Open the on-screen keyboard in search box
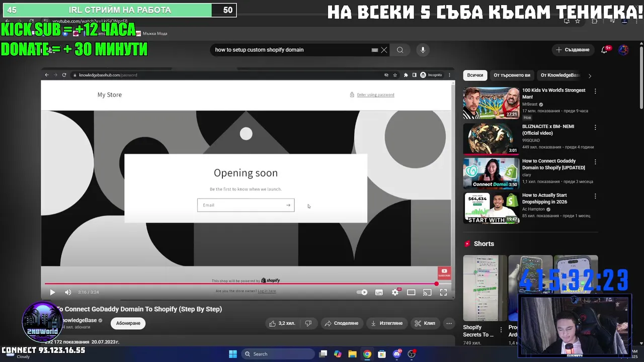 [374, 50]
